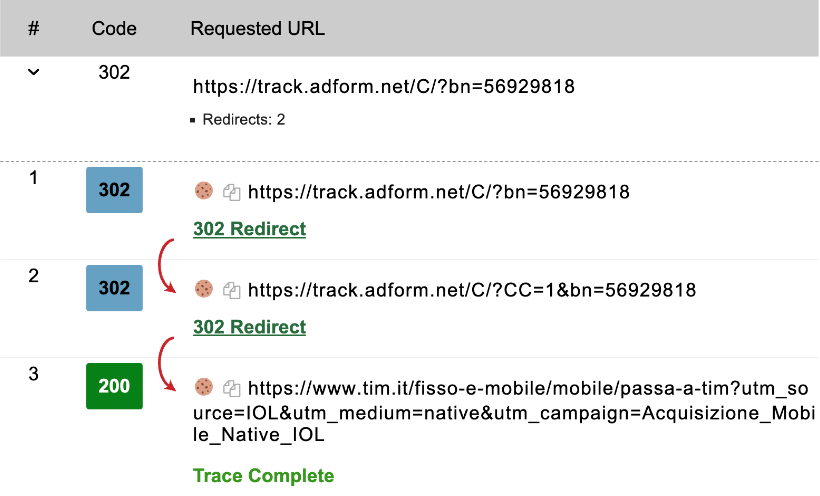Click the green 200 status badge
Screen dimensions: 820x496
point(114,386)
